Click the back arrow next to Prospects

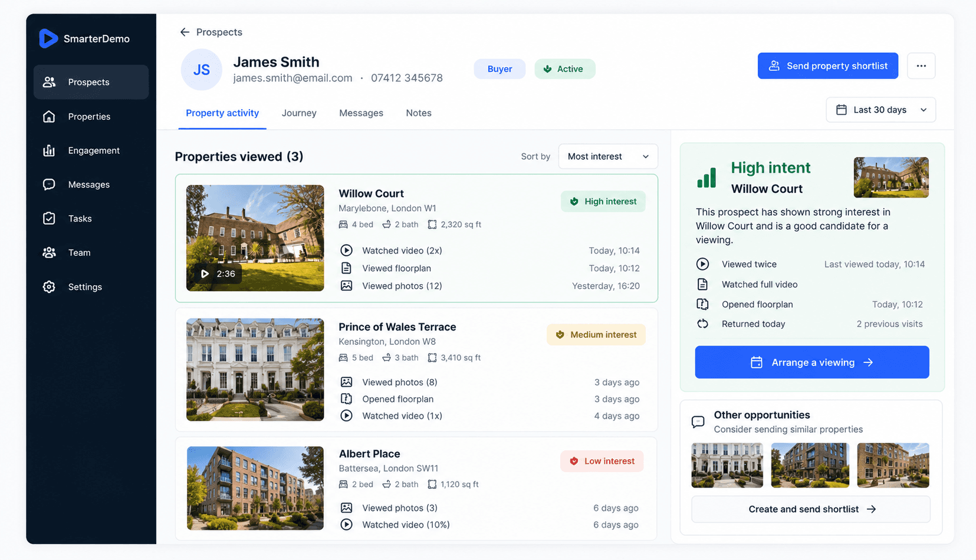(x=185, y=32)
